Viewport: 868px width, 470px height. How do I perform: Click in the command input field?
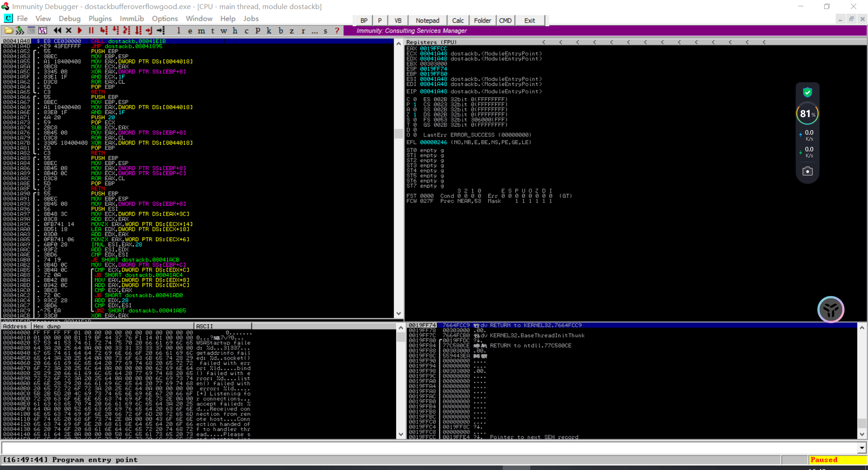point(429,448)
